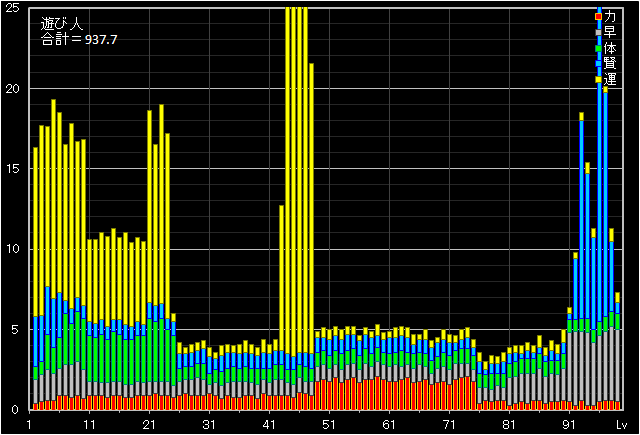Viewport: 640px width, 435px height.
Task: Click the 合計＝937.7 total text
Action: click(x=79, y=40)
